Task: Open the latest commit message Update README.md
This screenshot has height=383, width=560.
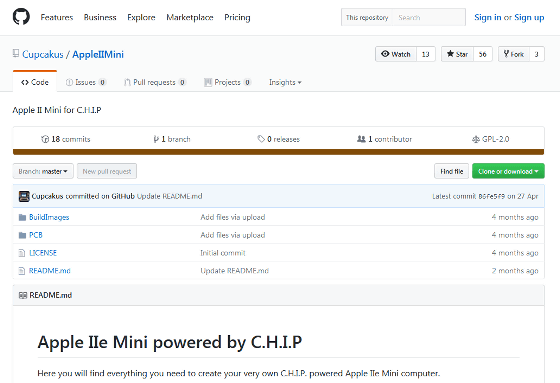Action: (170, 196)
